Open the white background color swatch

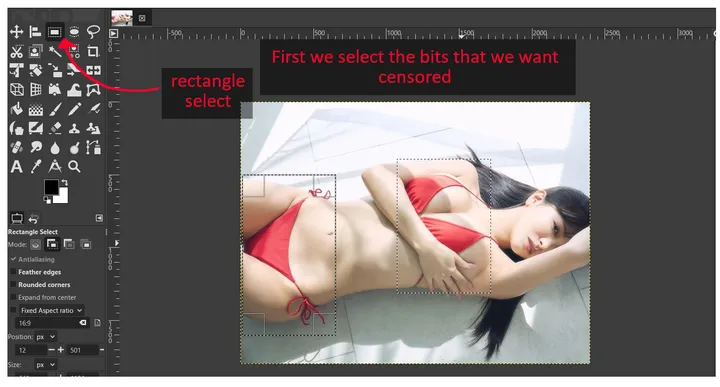click(x=63, y=197)
